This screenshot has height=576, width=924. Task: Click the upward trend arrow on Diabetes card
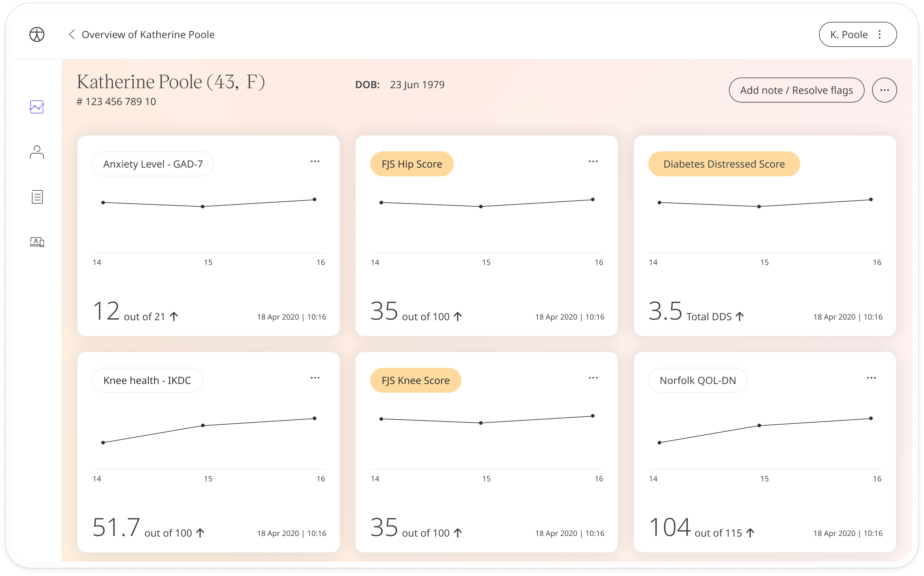click(x=739, y=316)
